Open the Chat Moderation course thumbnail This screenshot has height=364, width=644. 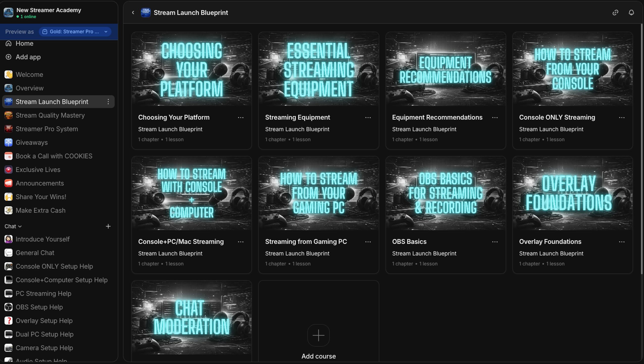pyautogui.click(x=192, y=317)
